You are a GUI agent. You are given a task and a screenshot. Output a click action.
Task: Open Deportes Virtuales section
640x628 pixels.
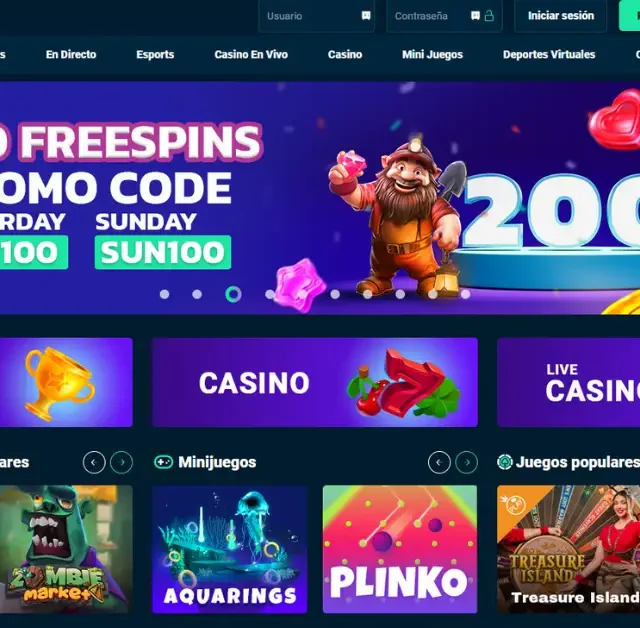[x=549, y=54]
